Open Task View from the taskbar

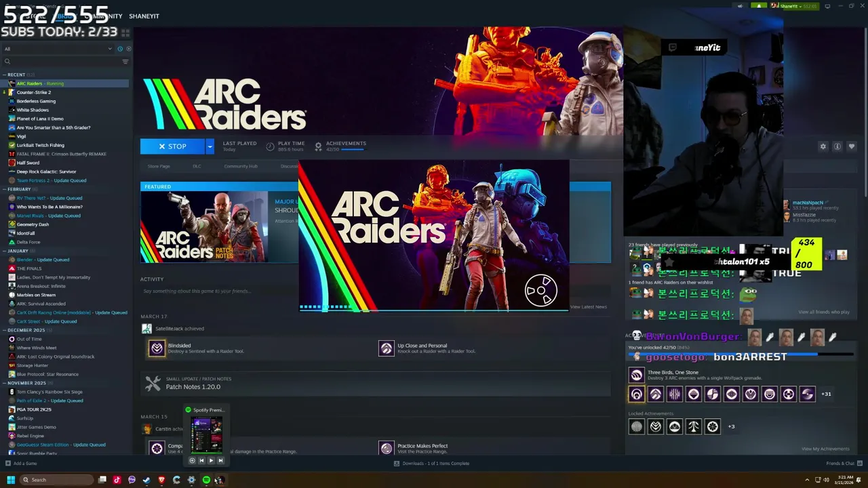[102, 480]
